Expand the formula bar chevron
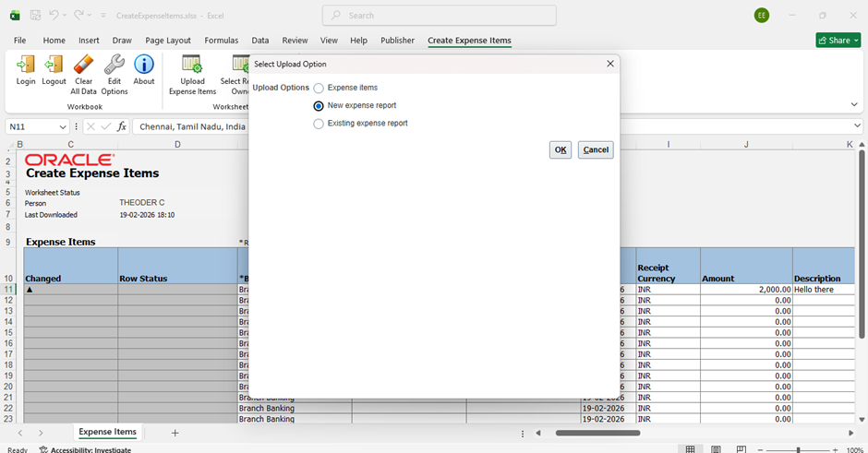This screenshot has width=868, height=453. [x=857, y=125]
